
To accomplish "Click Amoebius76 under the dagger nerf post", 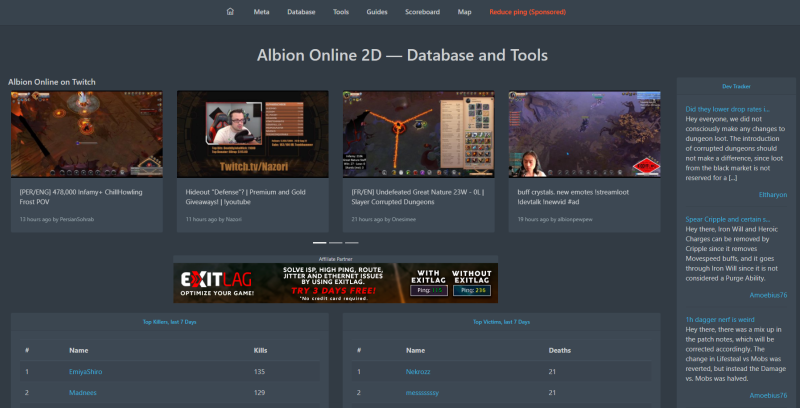I will [768, 395].
